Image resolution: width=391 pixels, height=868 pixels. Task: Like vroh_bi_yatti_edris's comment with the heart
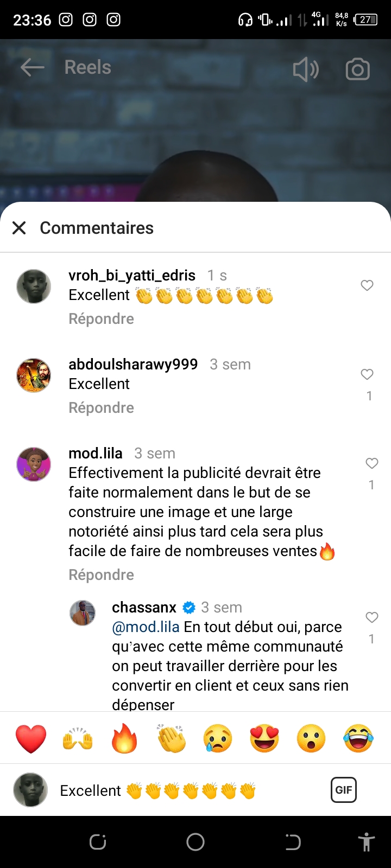(367, 285)
